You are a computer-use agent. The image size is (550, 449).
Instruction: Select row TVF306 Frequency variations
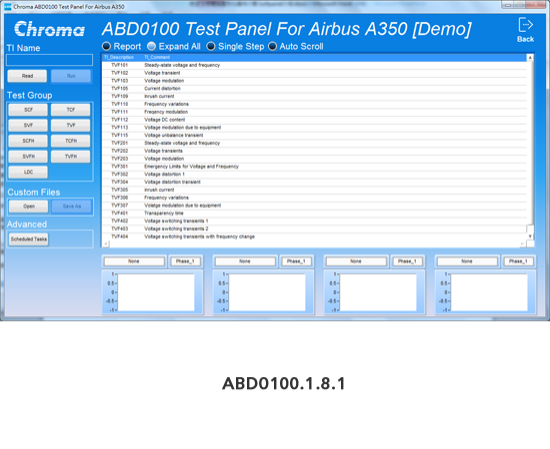pyautogui.click(x=314, y=197)
